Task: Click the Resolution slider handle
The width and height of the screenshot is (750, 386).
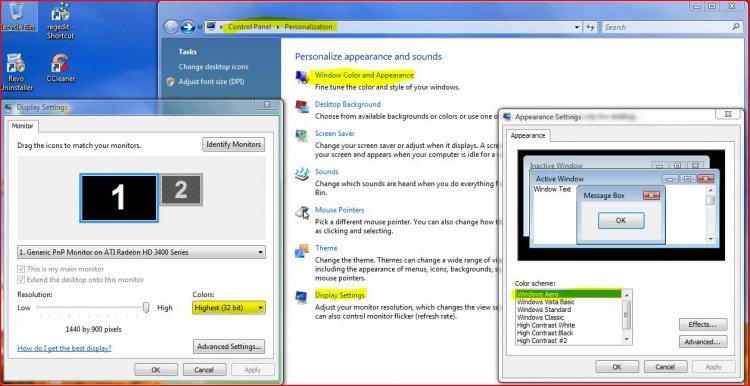Action: pyautogui.click(x=146, y=308)
